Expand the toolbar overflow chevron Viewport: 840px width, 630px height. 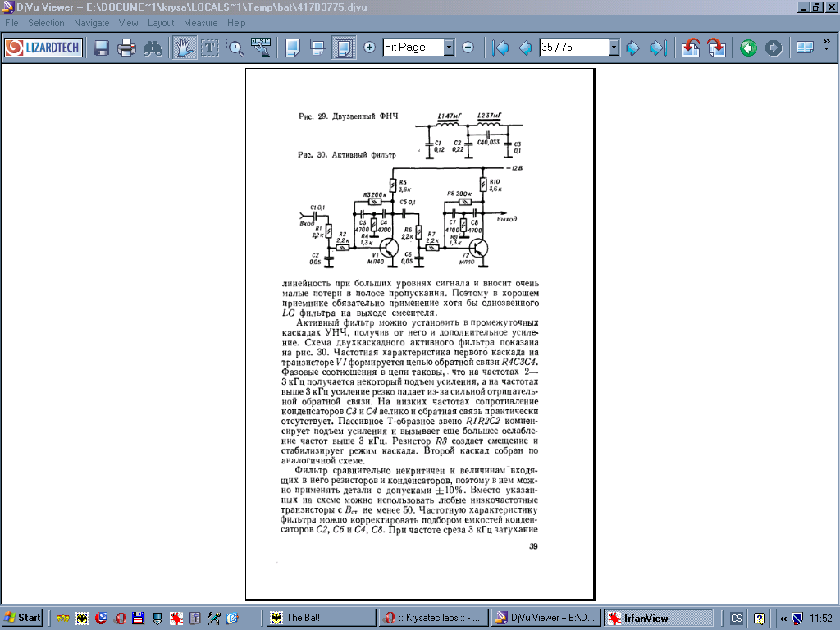827,46
